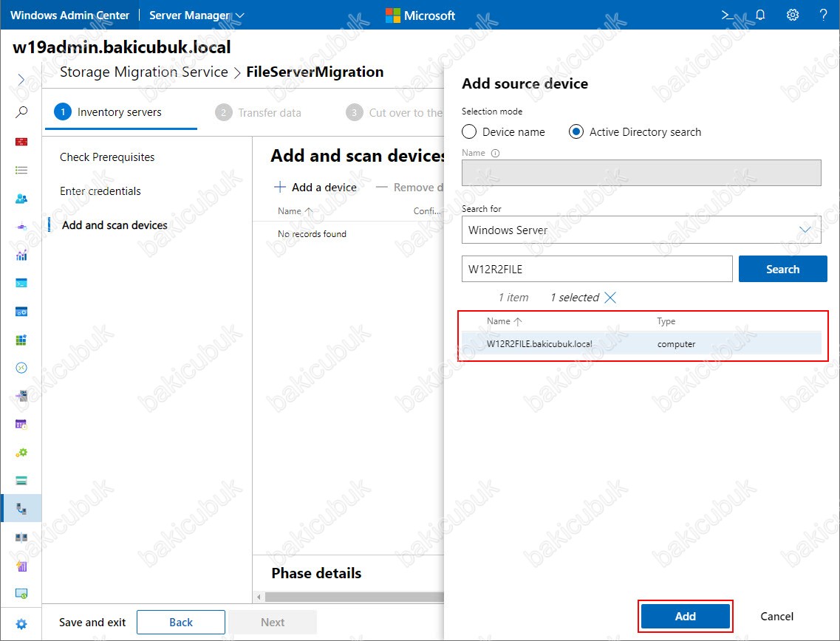Open the help question mark icon
The image size is (840, 641).
pyautogui.click(x=824, y=15)
